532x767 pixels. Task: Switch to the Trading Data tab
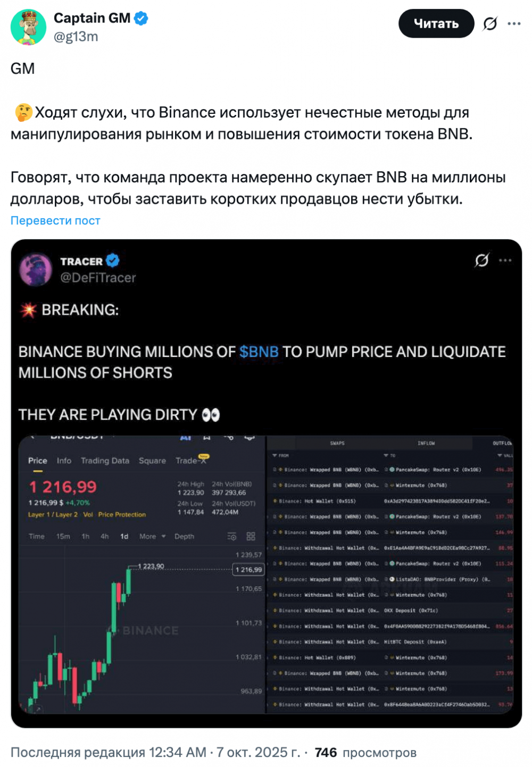coord(105,461)
